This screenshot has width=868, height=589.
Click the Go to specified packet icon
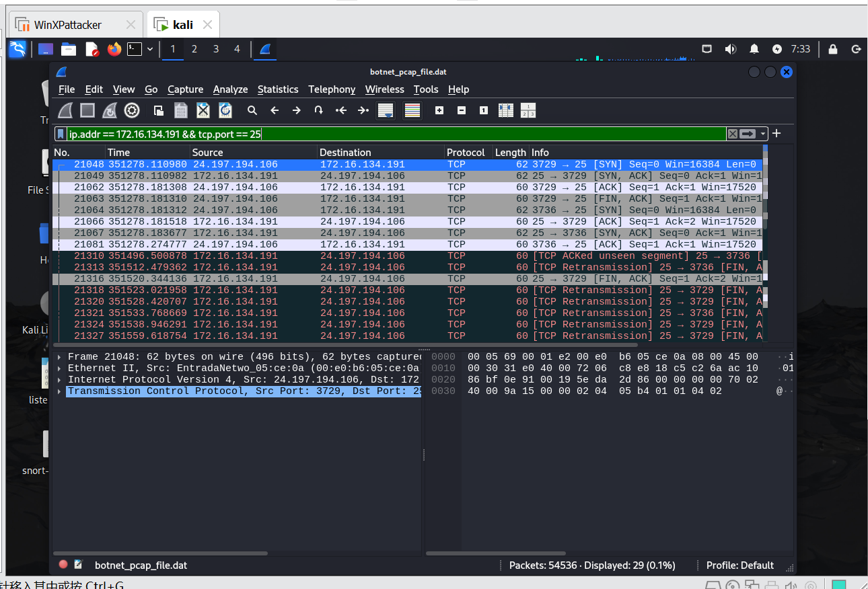pos(319,110)
